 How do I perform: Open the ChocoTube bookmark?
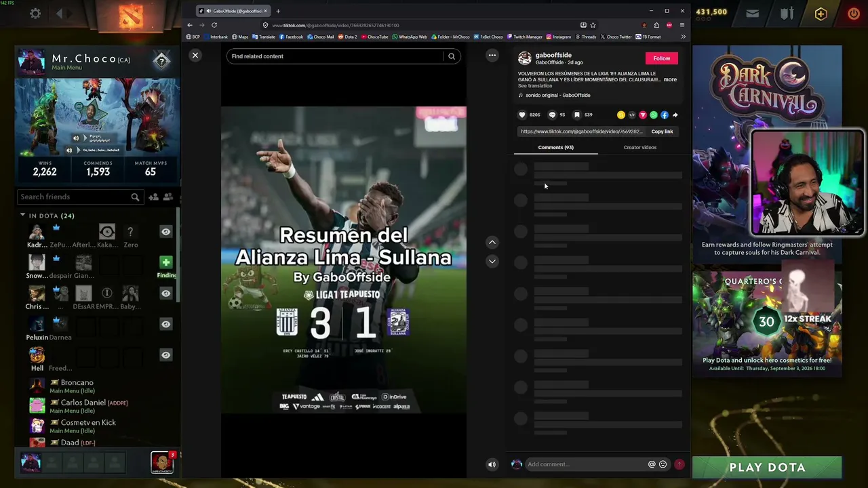374,37
